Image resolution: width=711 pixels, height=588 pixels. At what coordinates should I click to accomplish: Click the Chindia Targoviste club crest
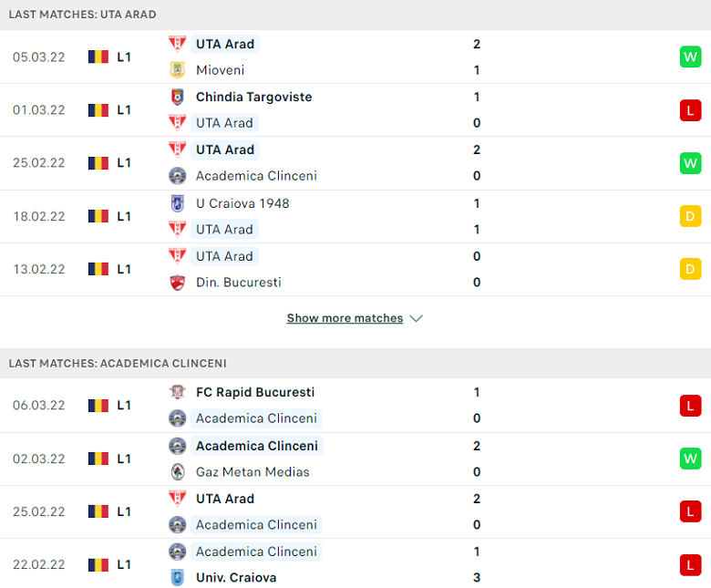[178, 97]
